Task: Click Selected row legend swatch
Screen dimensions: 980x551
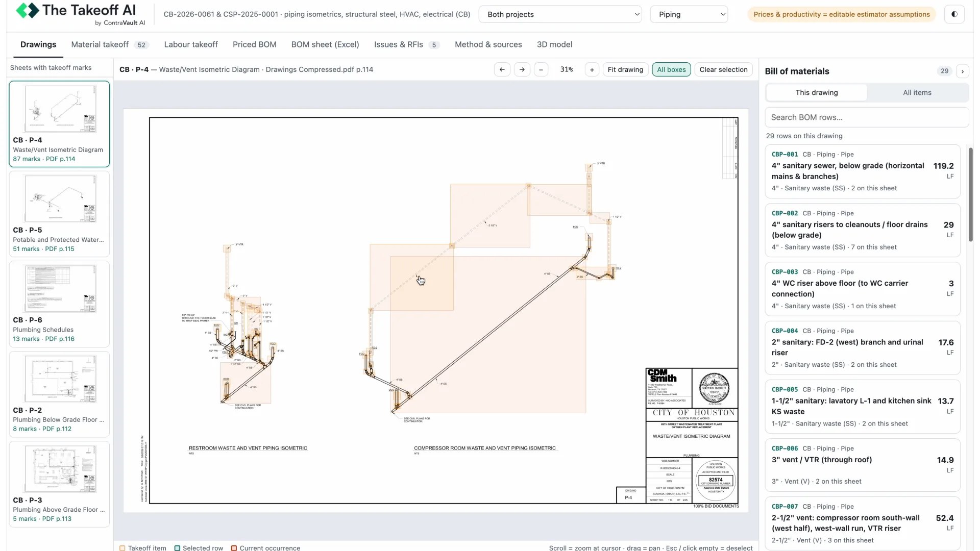Action: coord(177,548)
